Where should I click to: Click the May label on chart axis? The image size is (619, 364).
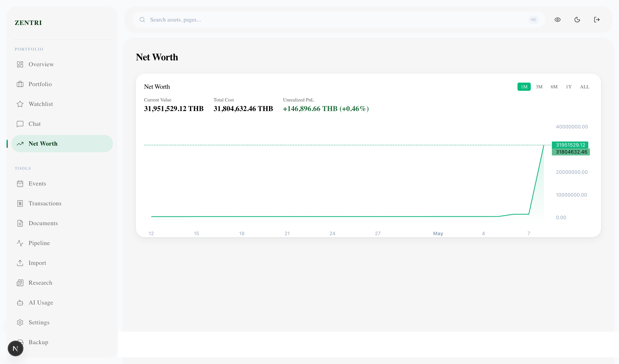pyautogui.click(x=438, y=233)
